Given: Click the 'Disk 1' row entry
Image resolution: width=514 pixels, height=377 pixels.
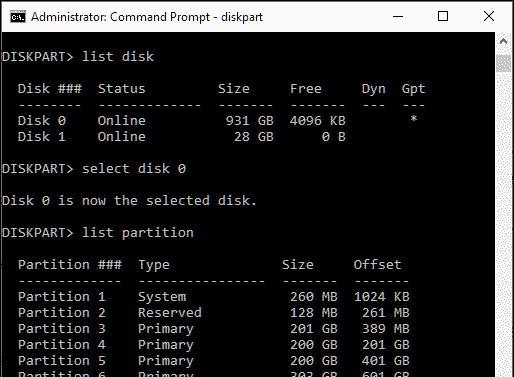Looking at the screenshot, I should [182, 136].
